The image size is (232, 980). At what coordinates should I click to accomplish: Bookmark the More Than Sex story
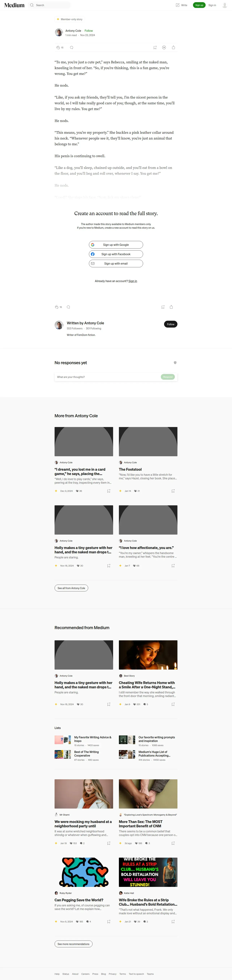[173, 843]
